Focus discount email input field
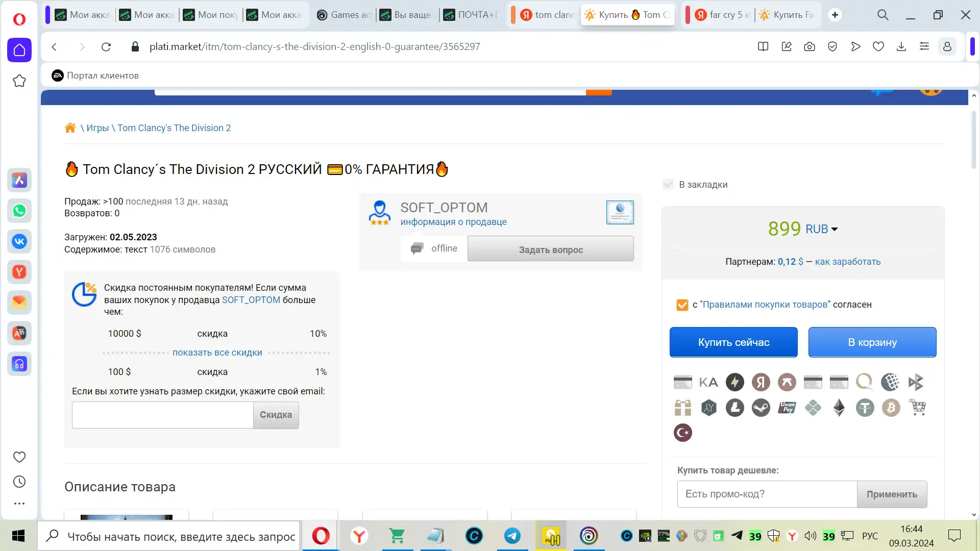Screen dimensions: 980x551 (x=162, y=415)
